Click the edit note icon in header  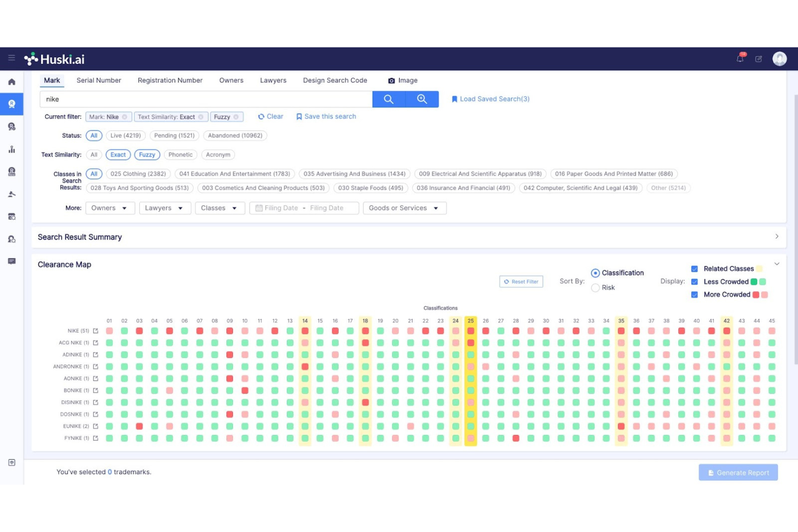click(759, 59)
